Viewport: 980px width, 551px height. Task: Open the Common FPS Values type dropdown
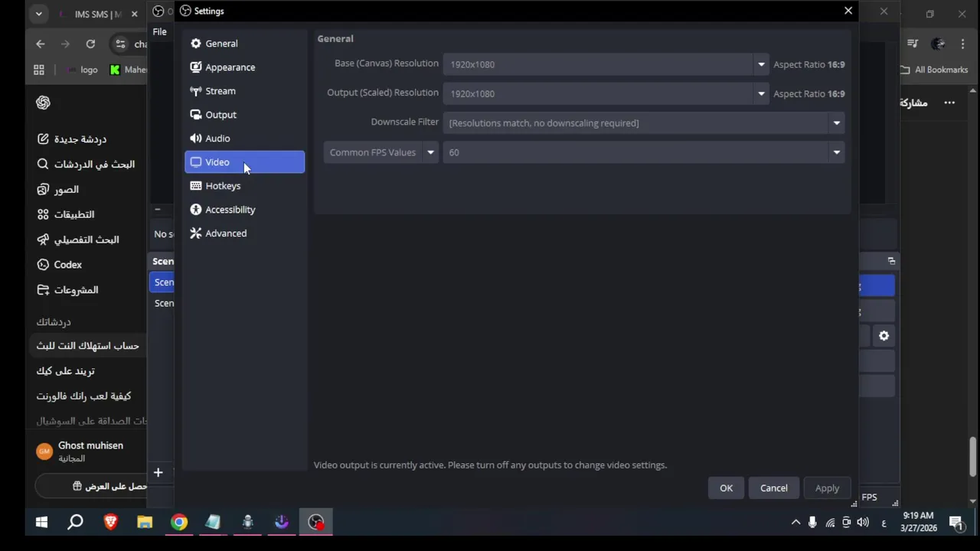381,152
